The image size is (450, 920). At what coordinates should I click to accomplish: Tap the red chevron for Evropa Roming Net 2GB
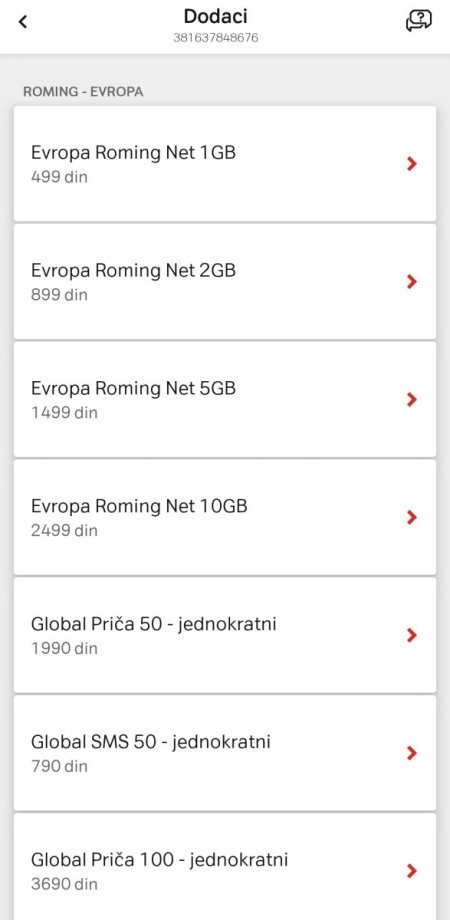point(412,282)
